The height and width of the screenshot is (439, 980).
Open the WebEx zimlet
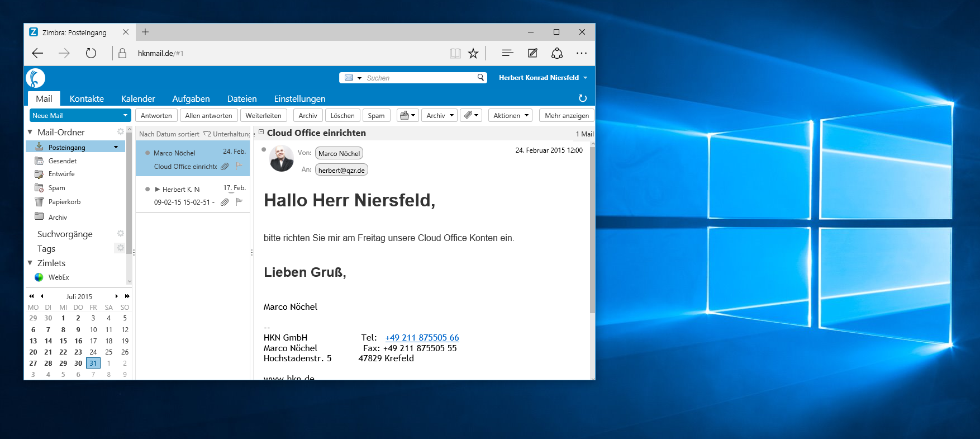[58, 277]
